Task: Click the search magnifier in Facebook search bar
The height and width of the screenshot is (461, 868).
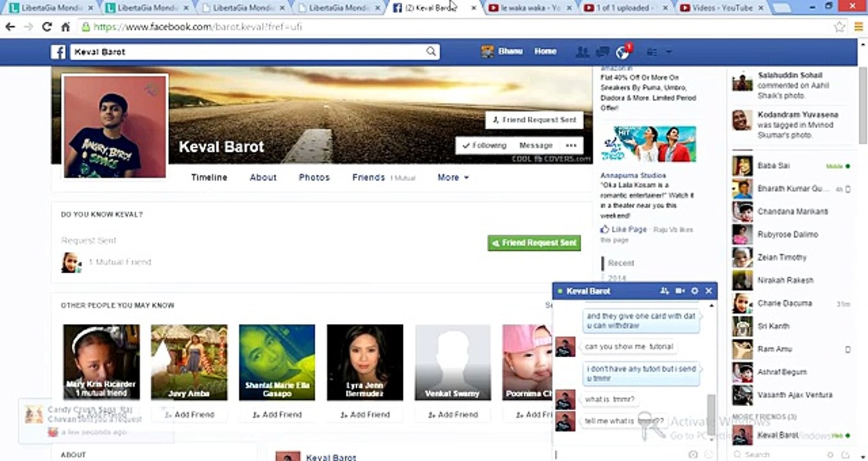Action: click(x=432, y=52)
